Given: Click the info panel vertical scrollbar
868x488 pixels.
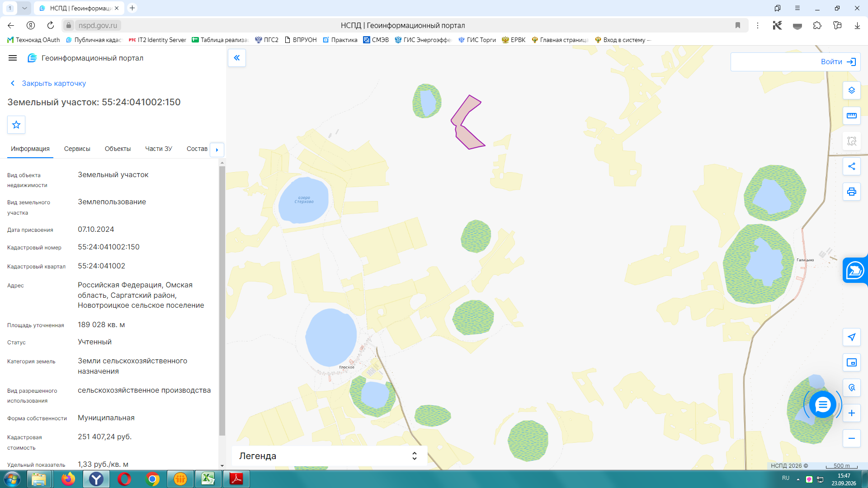Looking at the screenshot, I should (222, 300).
